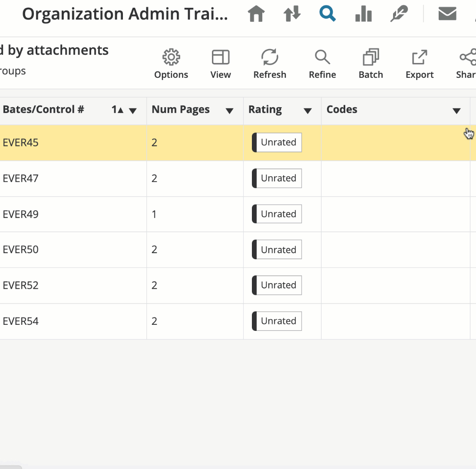Set rating for EVER47 Unrated button

pyautogui.click(x=277, y=178)
